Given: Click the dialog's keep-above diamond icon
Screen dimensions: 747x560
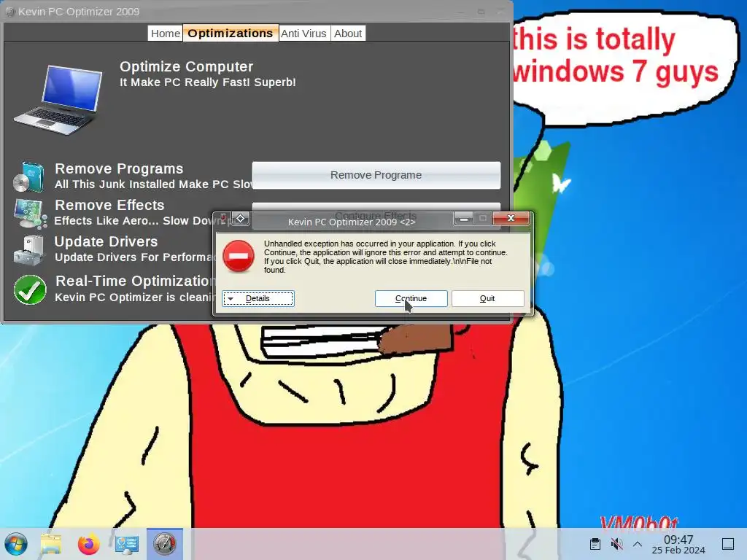Looking at the screenshot, I should click(x=241, y=219).
